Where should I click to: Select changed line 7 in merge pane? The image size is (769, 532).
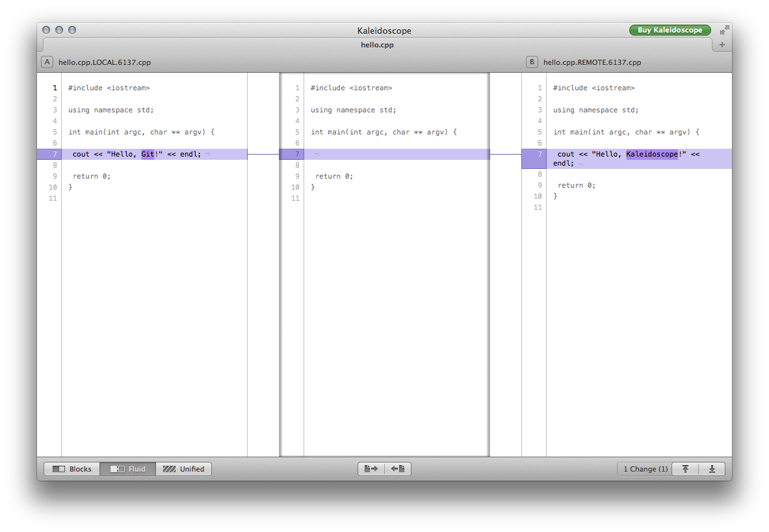[x=385, y=155]
